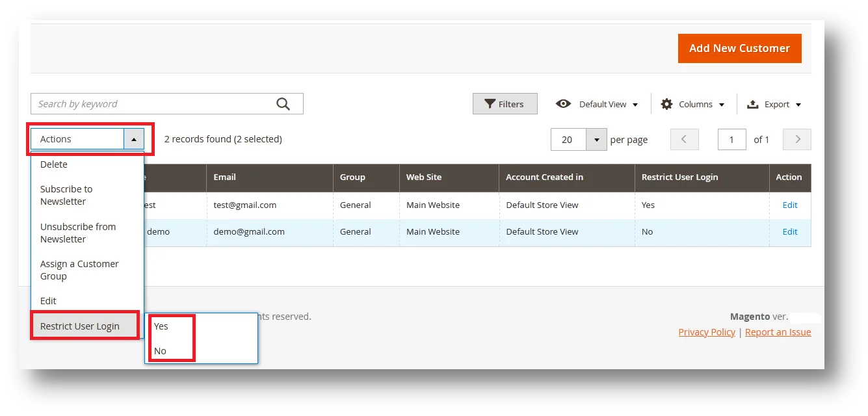Go to previous page arrow
868x416 pixels.
tap(685, 140)
